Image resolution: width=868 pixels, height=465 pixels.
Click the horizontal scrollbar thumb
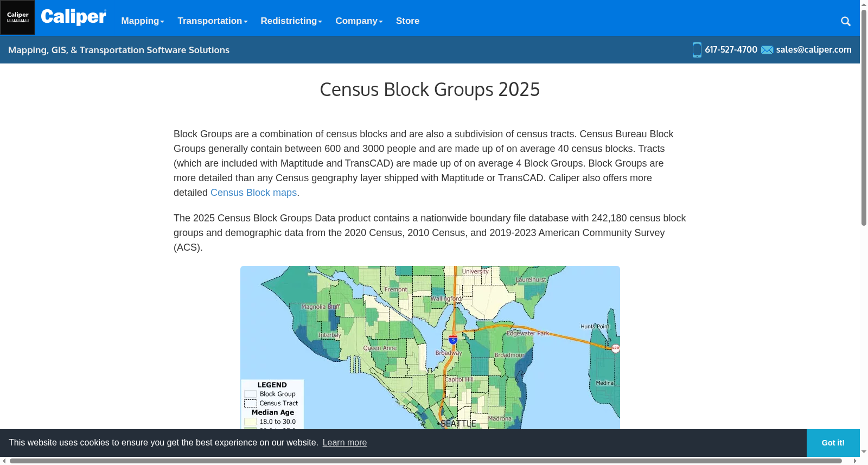pyautogui.click(x=426, y=461)
